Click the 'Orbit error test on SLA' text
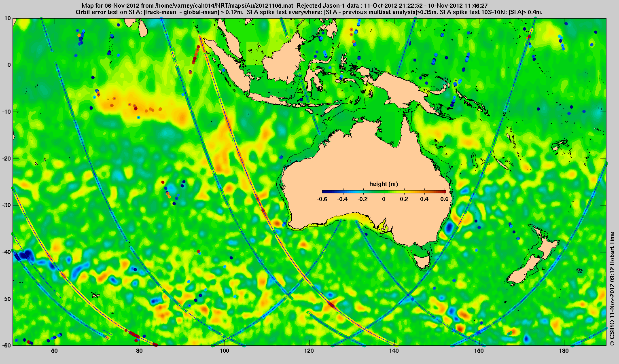Viewport: 619px width, 364px height. [x=108, y=12]
